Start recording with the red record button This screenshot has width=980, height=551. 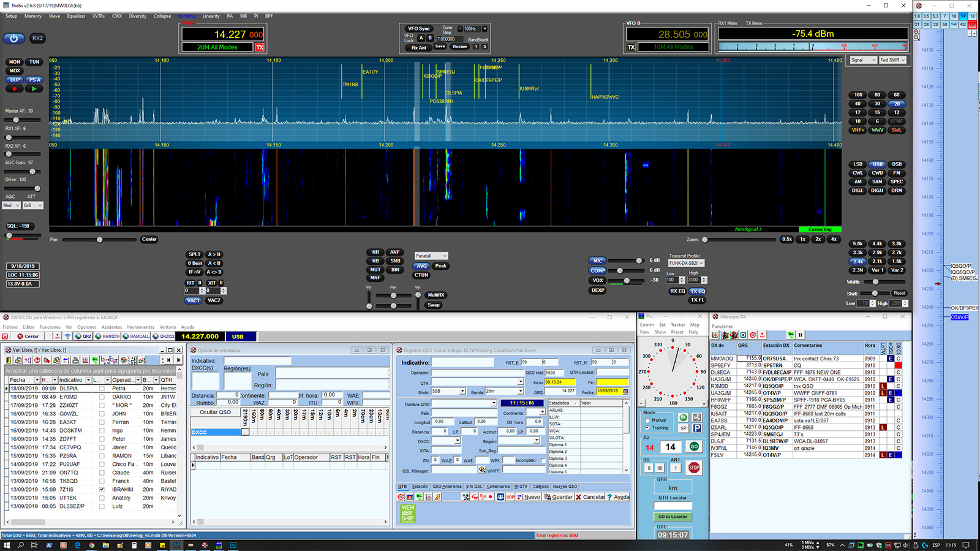[x=15, y=89]
